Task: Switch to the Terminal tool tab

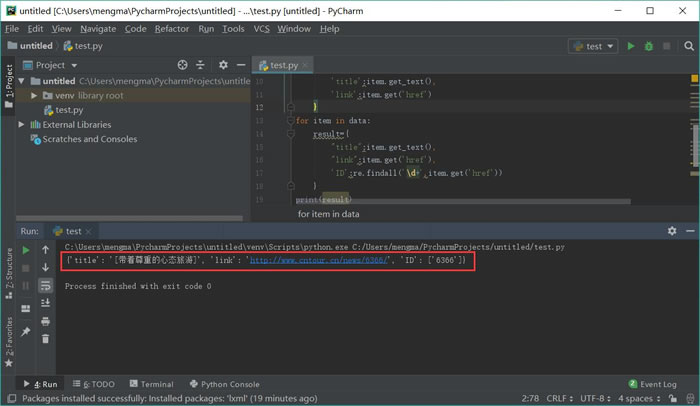Action: 150,384
